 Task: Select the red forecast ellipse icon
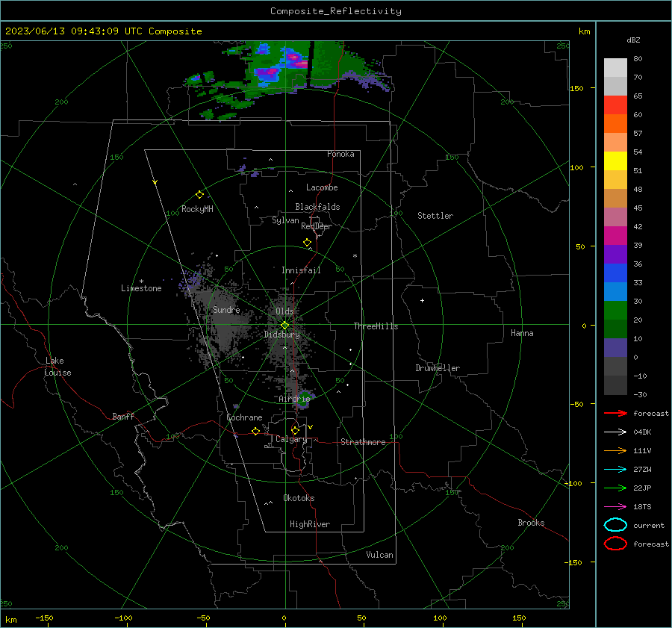click(x=615, y=544)
